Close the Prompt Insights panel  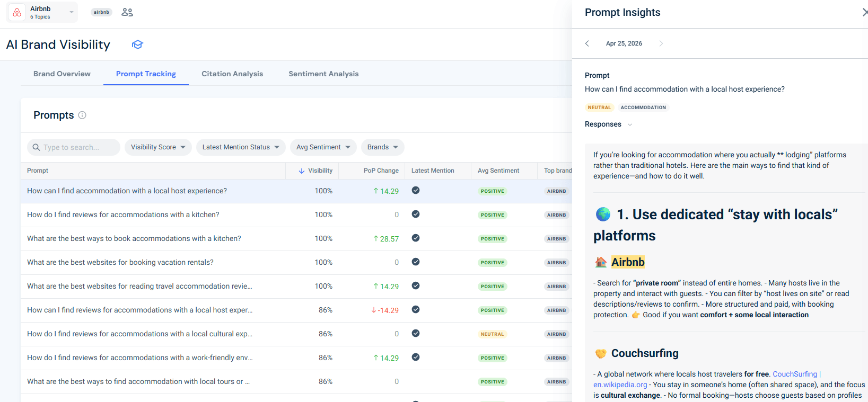864,12
